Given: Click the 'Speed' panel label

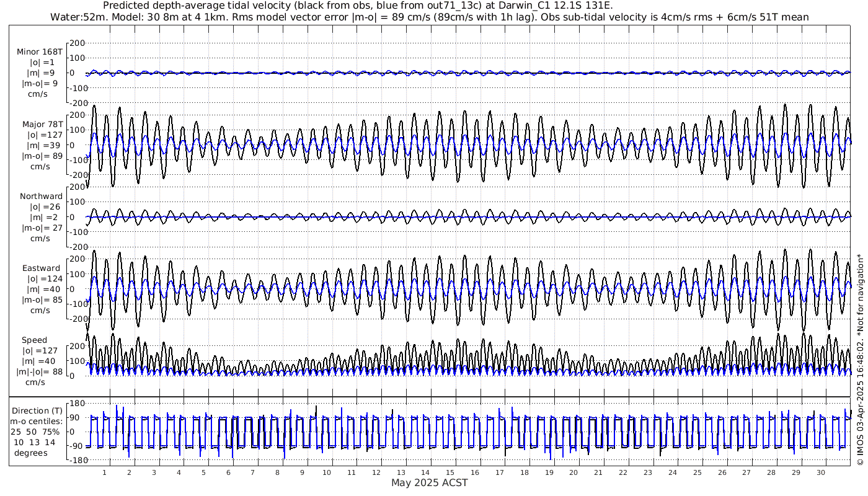Looking at the screenshot, I should pyautogui.click(x=34, y=340).
